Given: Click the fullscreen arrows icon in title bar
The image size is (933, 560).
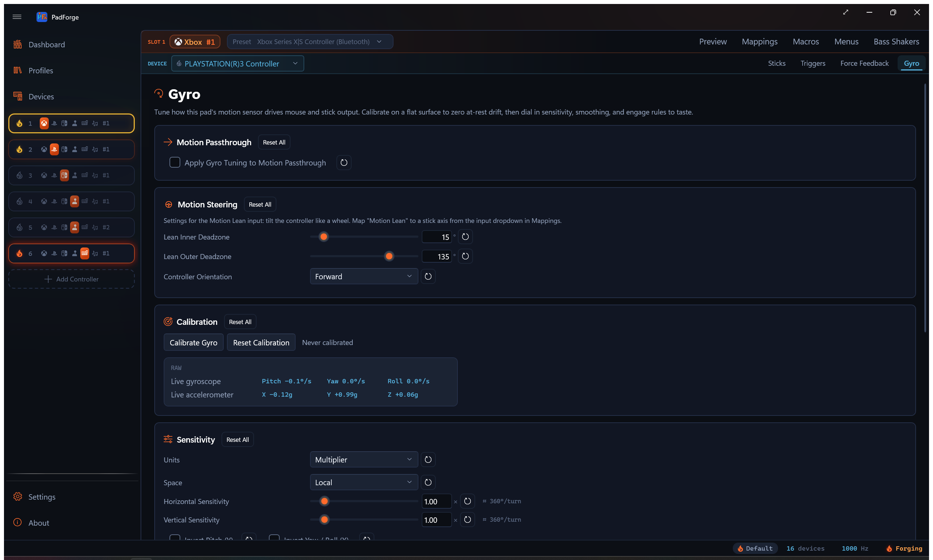Looking at the screenshot, I should coord(846,12).
